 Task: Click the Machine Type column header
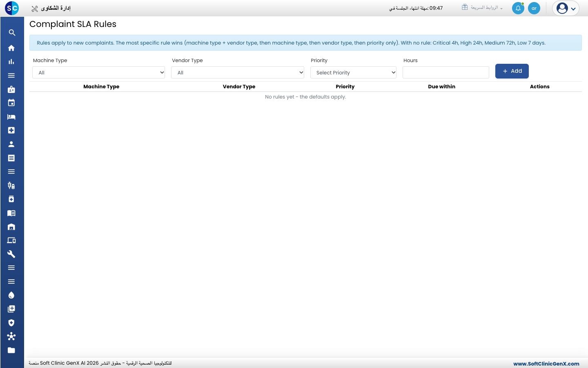coord(101,87)
